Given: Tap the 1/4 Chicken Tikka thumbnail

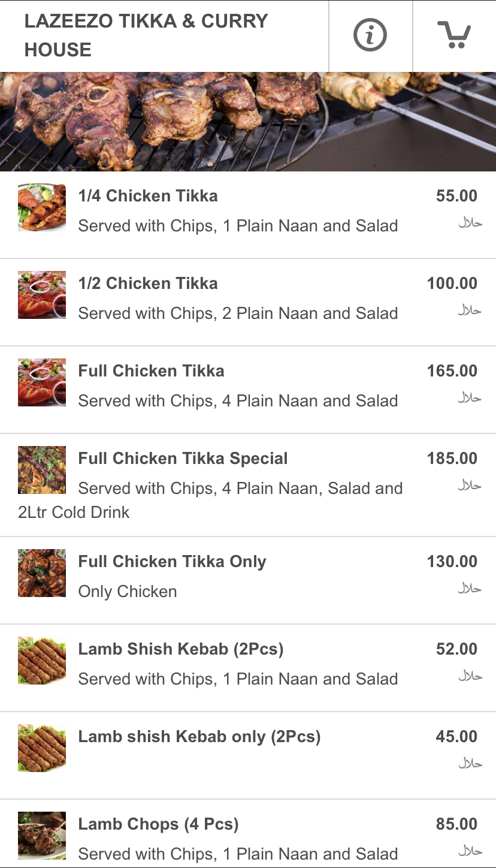Looking at the screenshot, I should (x=42, y=207).
